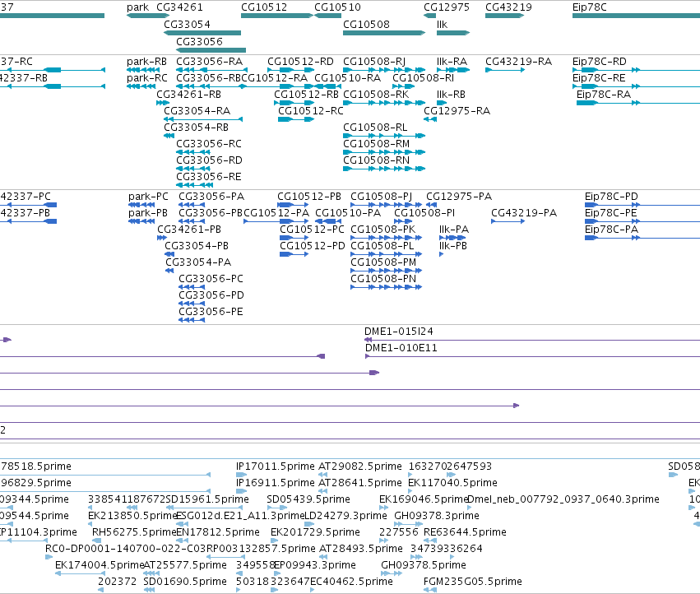
Task: Click transcript CG33054-RA
Action: point(197,111)
